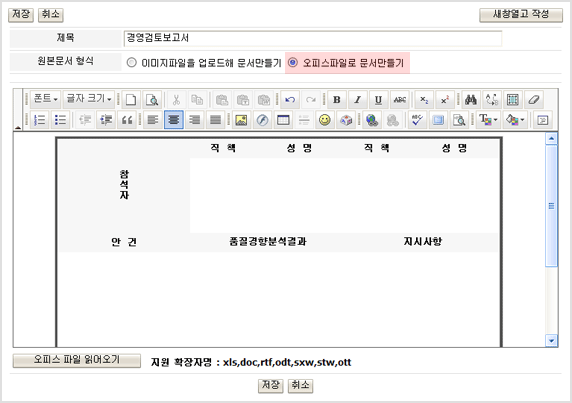Insert Flash object icon

coord(262,120)
